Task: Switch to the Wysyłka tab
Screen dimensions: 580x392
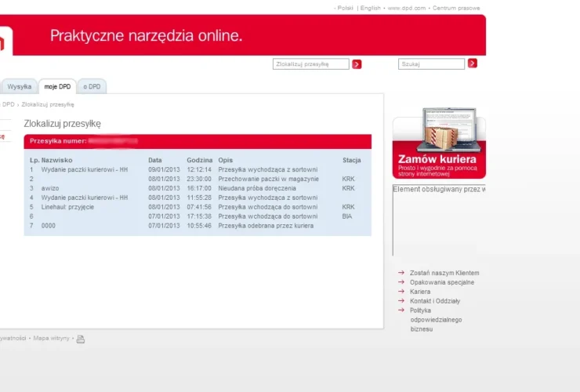Action: pyautogui.click(x=20, y=86)
